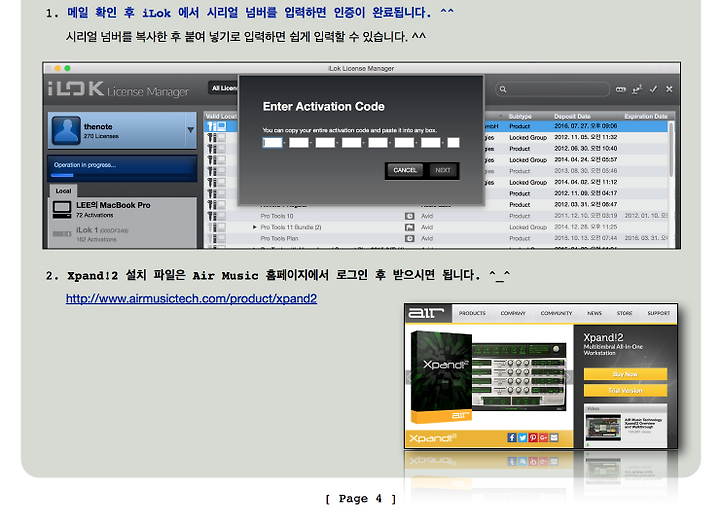The height and width of the screenshot is (522, 720).
Task: Open the PRODUCTS menu on AIR site
Action: click(x=472, y=313)
